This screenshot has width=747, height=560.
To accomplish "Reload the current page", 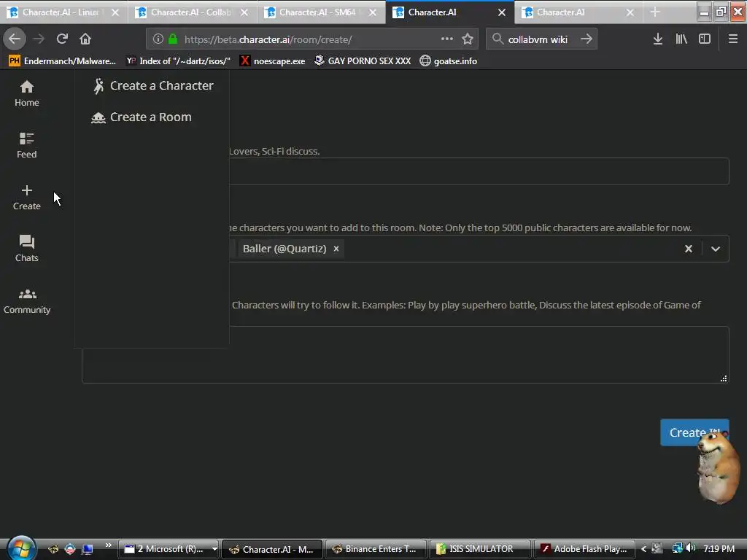I will pyautogui.click(x=62, y=39).
